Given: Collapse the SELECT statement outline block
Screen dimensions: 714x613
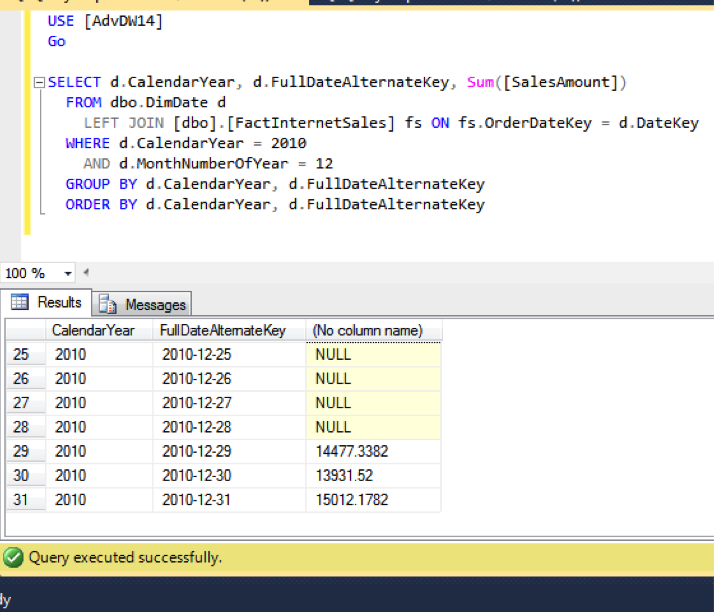Looking at the screenshot, I should click(x=40, y=82).
